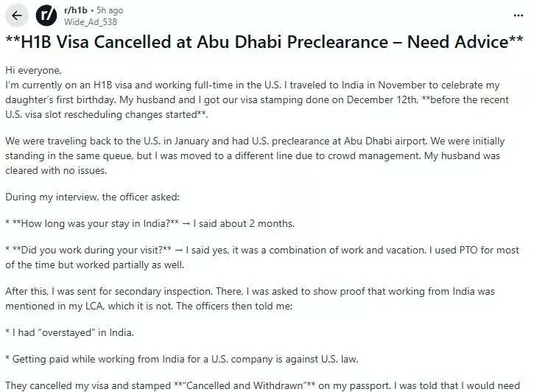Click the H1B Visa Cancelled post title
Image resolution: width=534 pixels, height=392 pixels.
pos(264,42)
